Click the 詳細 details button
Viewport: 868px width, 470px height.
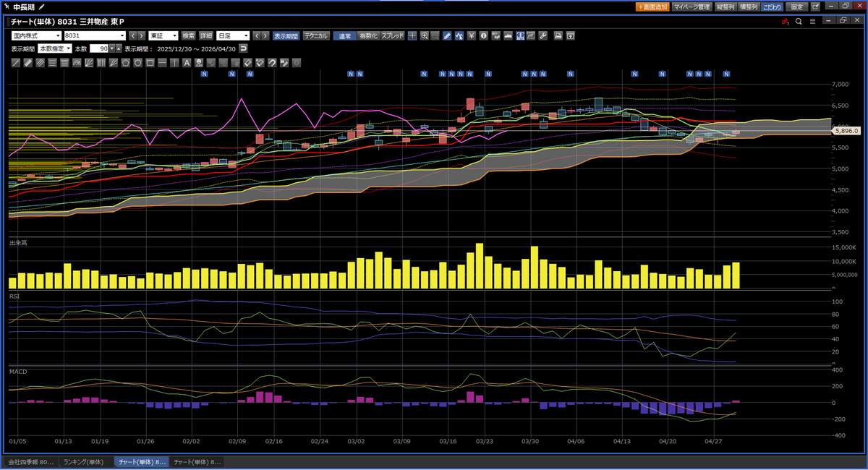(206, 35)
